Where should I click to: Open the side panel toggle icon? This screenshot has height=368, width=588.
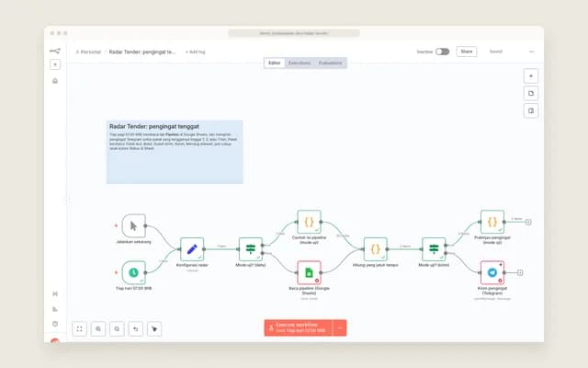coord(531,110)
